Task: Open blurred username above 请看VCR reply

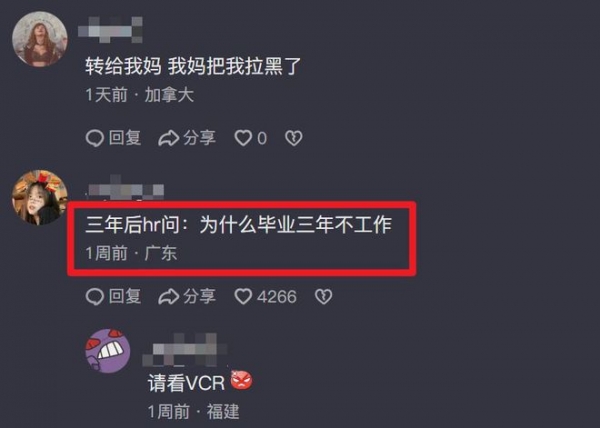Action: pos(185,350)
